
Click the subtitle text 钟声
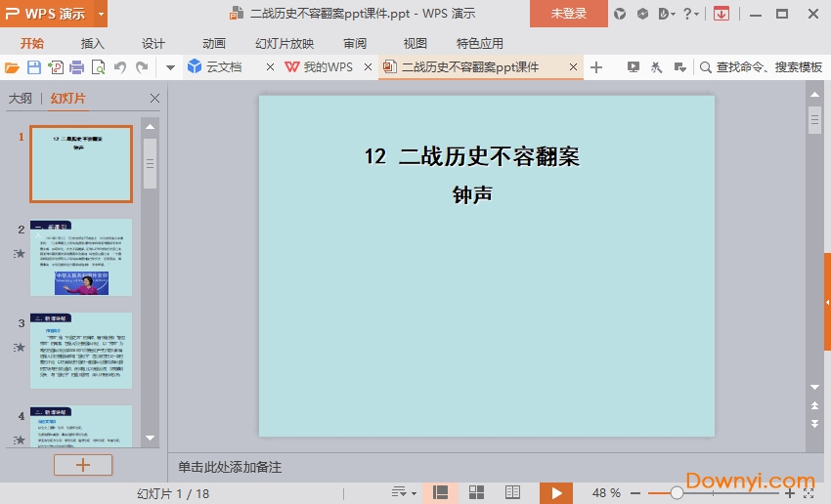(472, 195)
